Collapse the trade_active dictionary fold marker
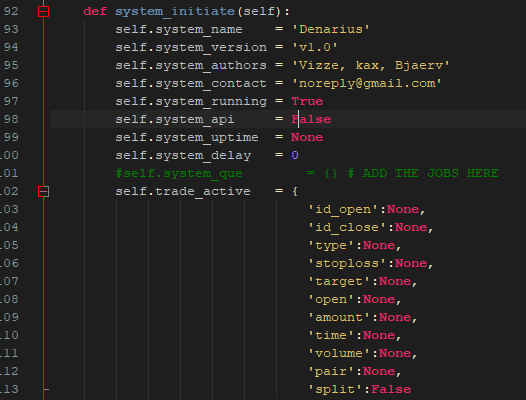 (43, 192)
